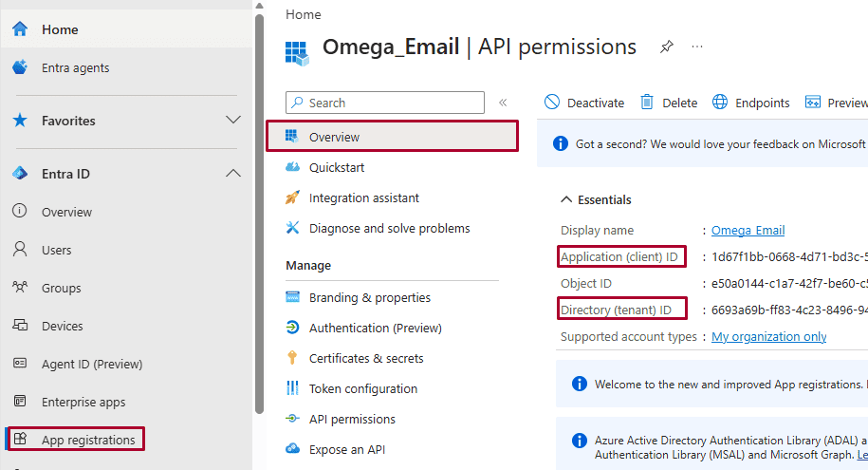Click the Object ID value
The height and width of the screenshot is (470, 868).
pos(789,283)
